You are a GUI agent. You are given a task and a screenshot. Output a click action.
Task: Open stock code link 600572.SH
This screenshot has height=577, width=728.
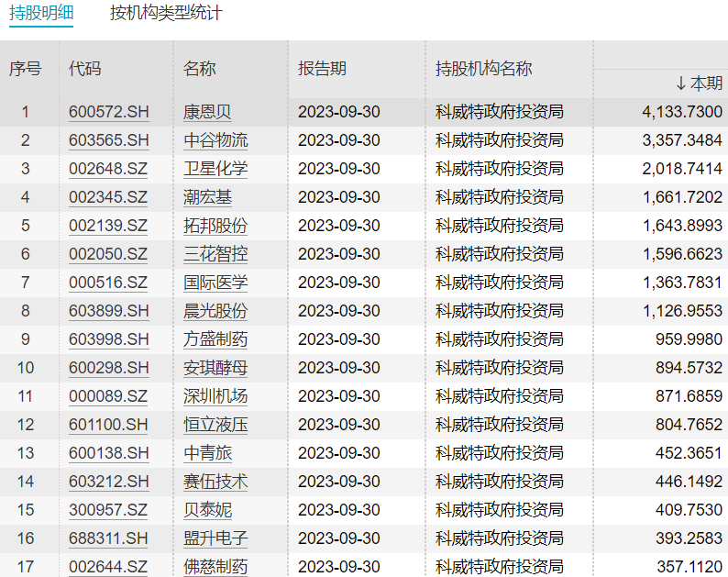click(x=108, y=112)
